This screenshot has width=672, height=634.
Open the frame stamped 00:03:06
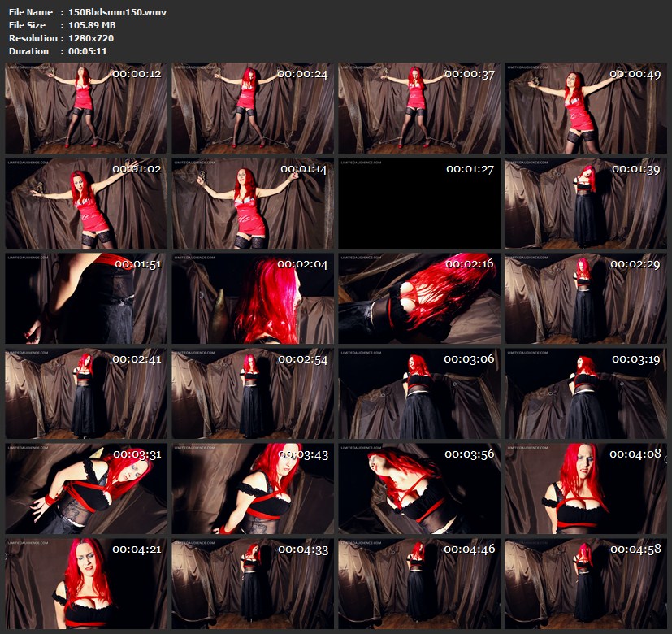(x=419, y=393)
